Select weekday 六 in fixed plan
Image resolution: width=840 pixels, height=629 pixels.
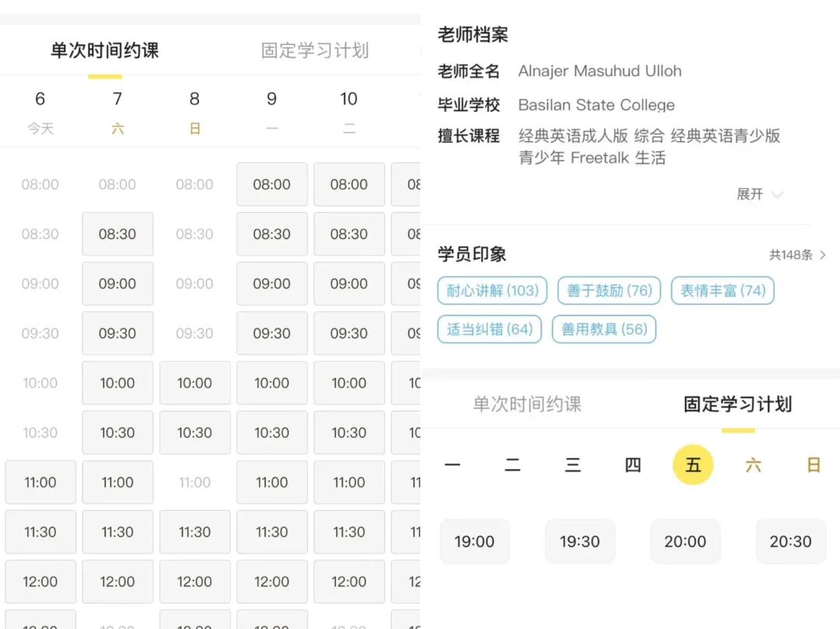[753, 465]
